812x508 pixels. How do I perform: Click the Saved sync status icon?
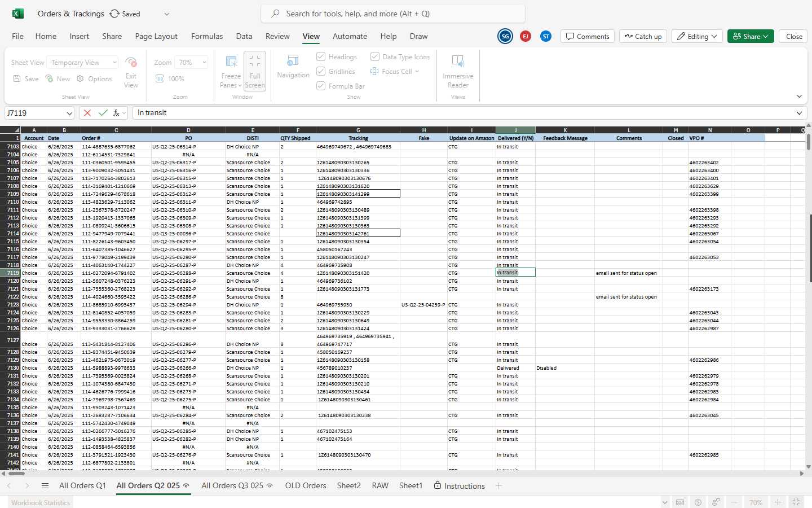(114, 14)
